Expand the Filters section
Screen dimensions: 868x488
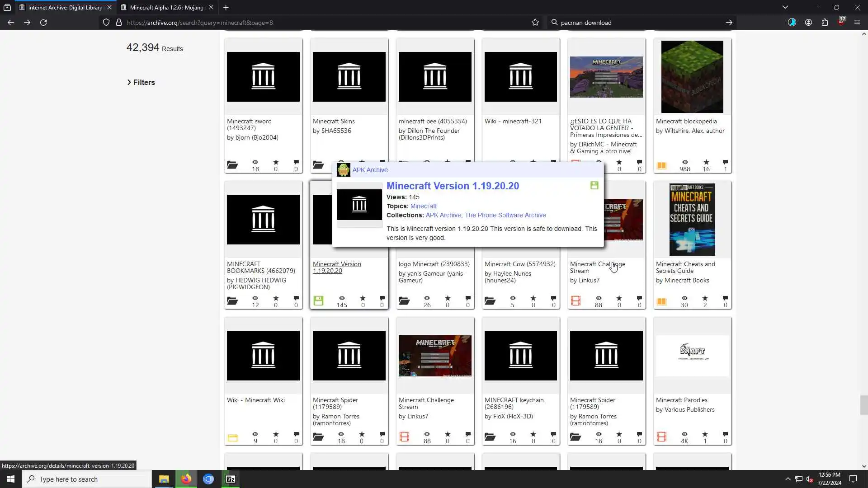click(141, 82)
